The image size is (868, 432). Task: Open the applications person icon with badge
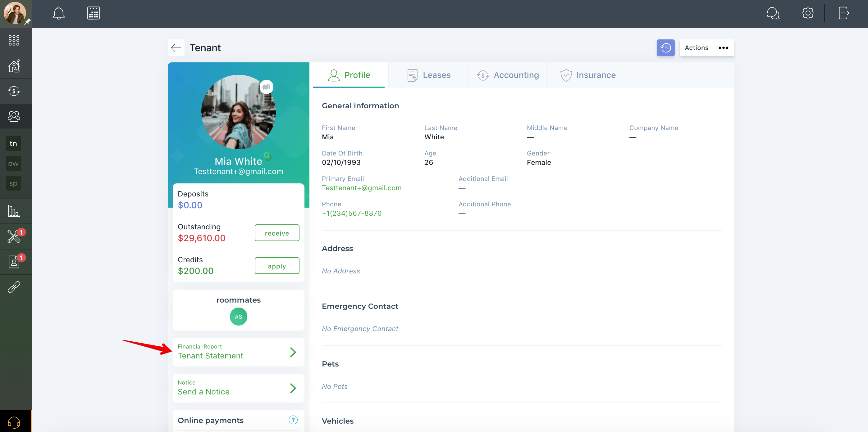(14, 262)
